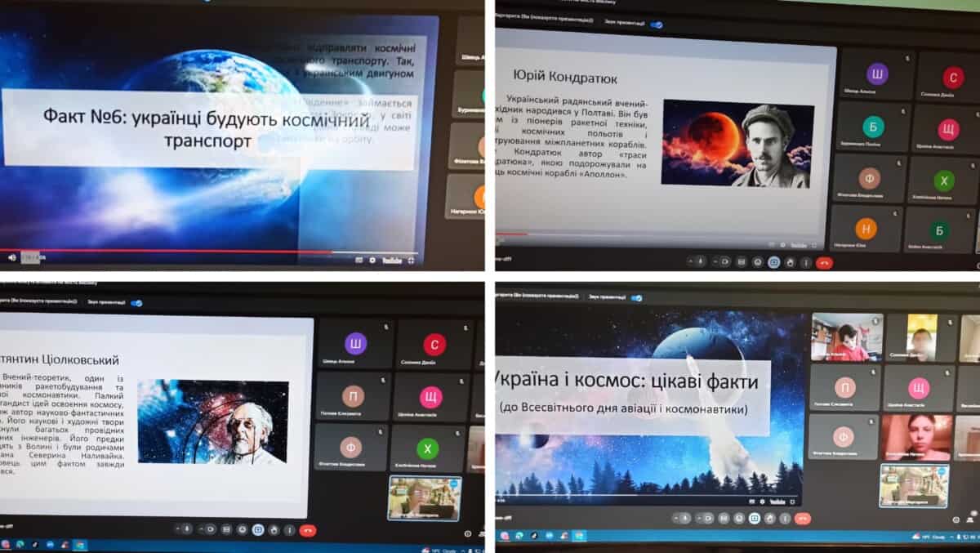Image resolution: width=980 pixels, height=553 pixels.
Task: Open more options in the Юрій Кондратюк meeting
Action: (x=807, y=262)
